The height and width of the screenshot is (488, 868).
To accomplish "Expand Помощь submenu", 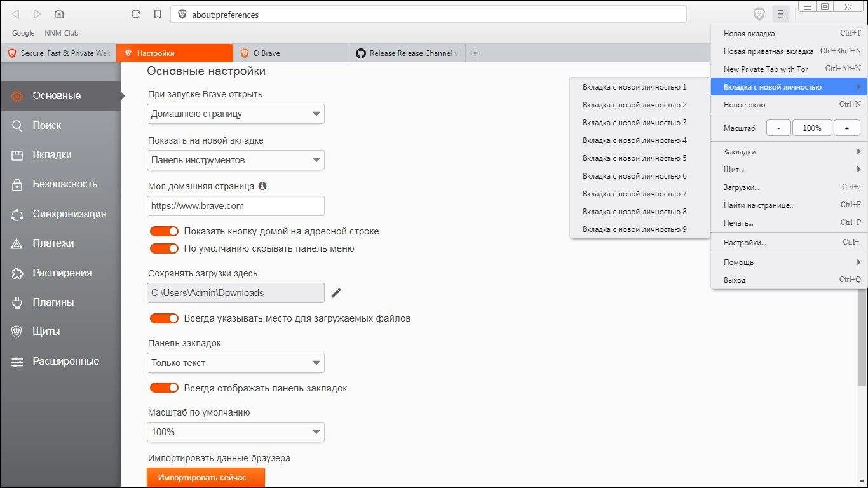I will pyautogui.click(x=789, y=262).
